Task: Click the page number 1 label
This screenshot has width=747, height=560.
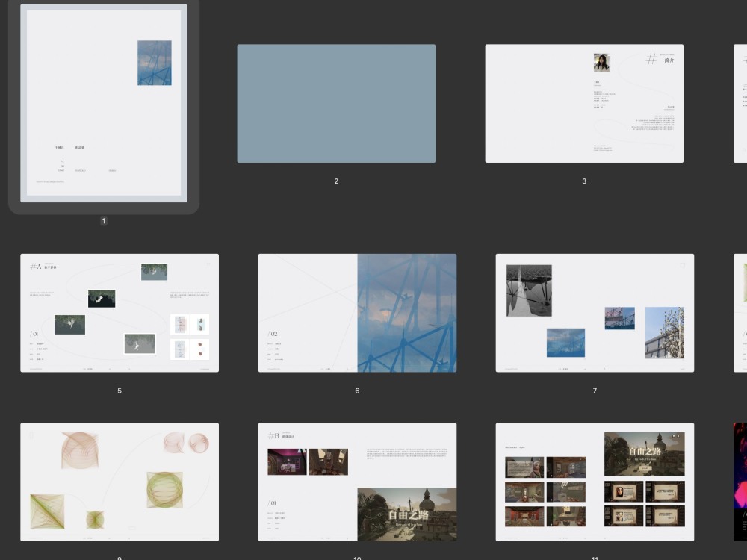Action: [x=103, y=221]
